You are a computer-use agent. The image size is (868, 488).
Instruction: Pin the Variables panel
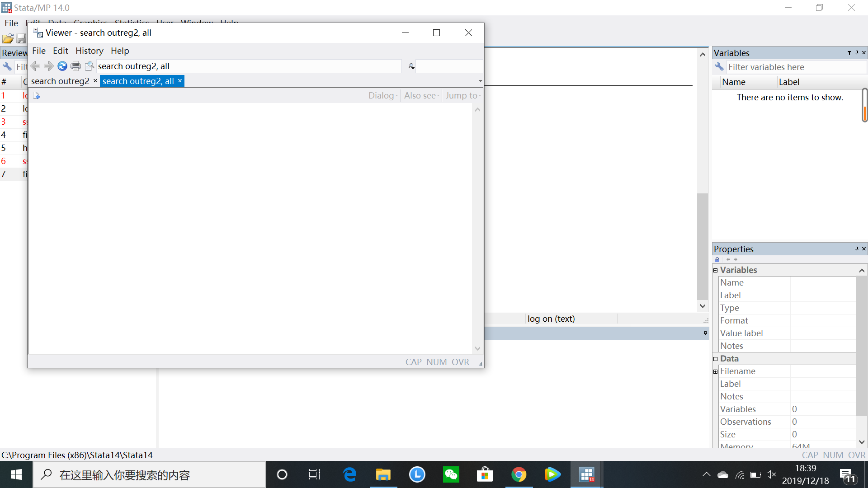[x=857, y=53]
